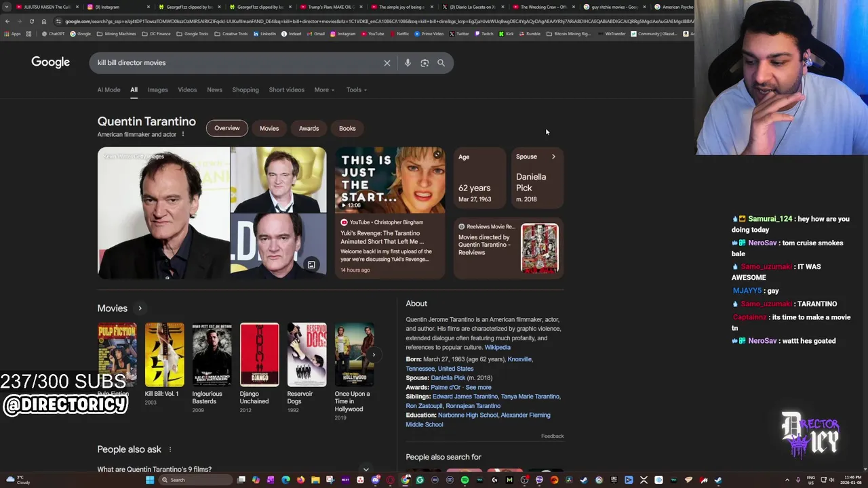This screenshot has width=868, height=488.
Task: Open the Knoxville birthplace link
Action: click(519, 359)
